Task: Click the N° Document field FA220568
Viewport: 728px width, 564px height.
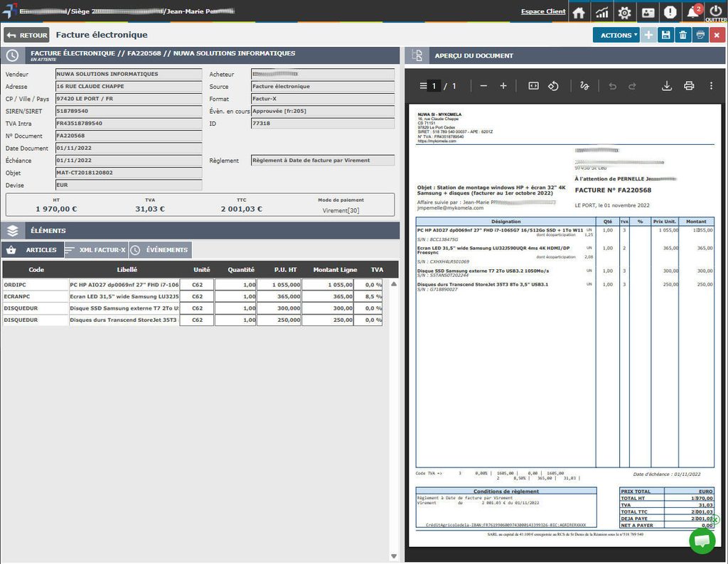Action: (129, 136)
